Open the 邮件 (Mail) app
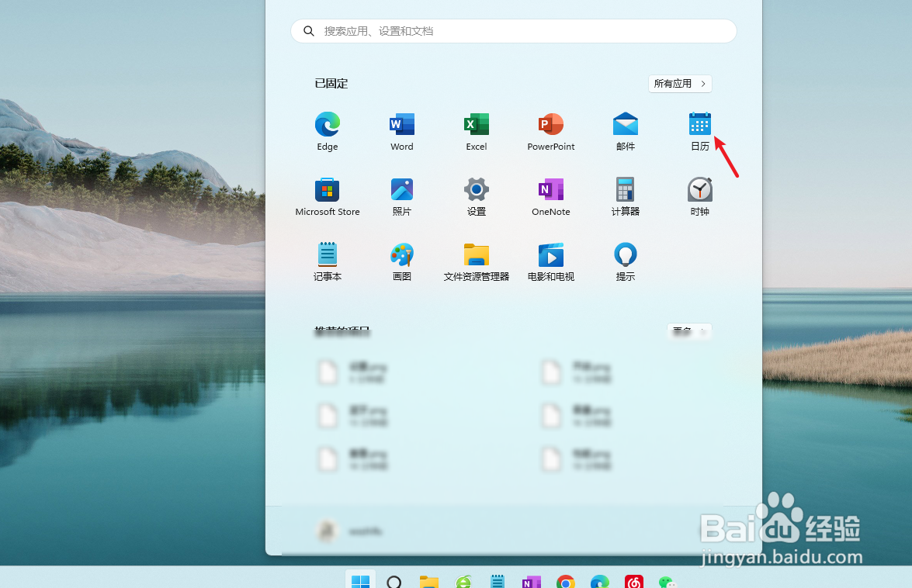 (x=626, y=132)
